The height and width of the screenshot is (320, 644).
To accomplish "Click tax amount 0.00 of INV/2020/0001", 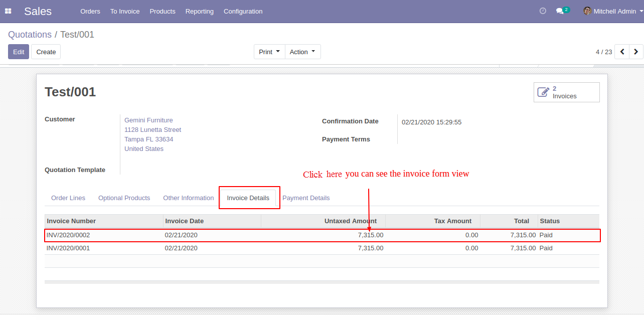I will 471,248.
